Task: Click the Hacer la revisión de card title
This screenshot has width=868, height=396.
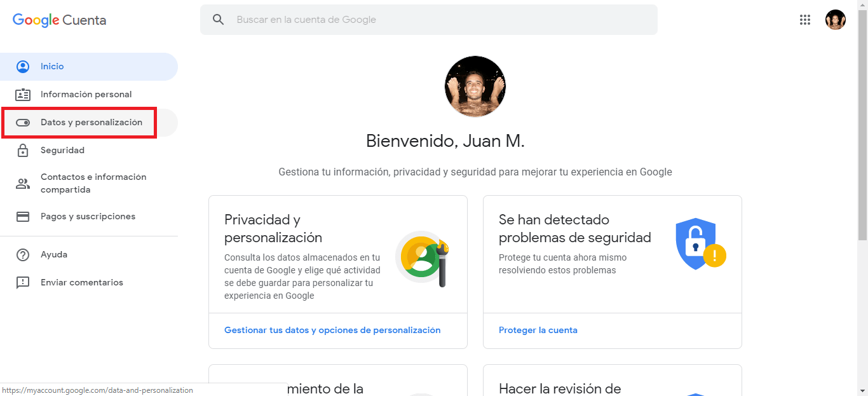Action: pos(560,388)
